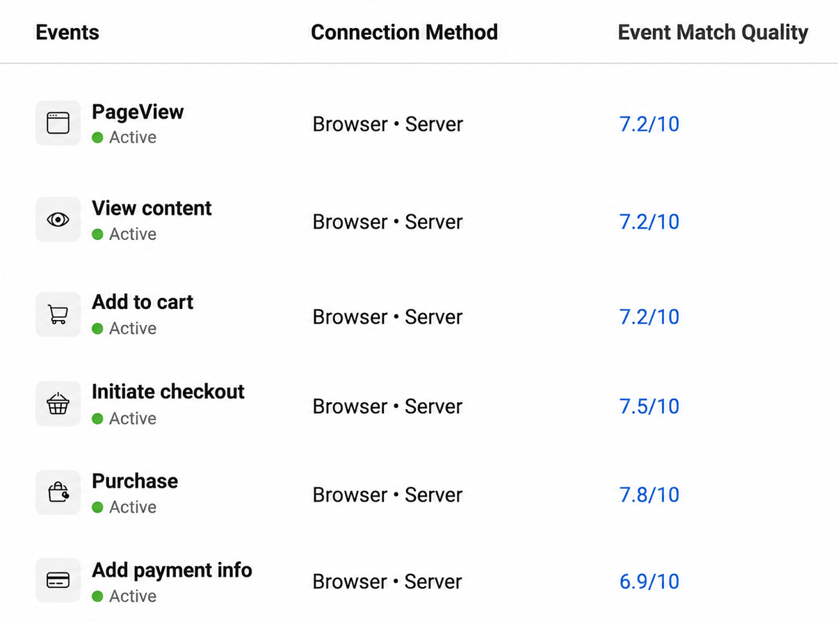Open the Add to cart 7.2/10 score

tap(649, 317)
